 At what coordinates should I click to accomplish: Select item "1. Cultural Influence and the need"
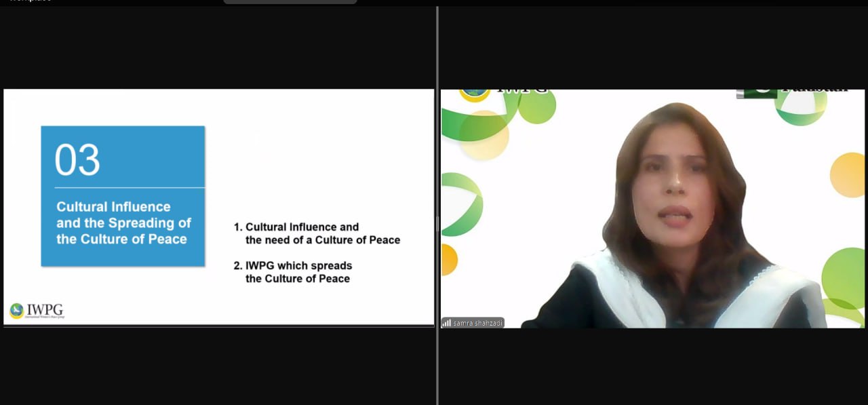click(x=317, y=233)
